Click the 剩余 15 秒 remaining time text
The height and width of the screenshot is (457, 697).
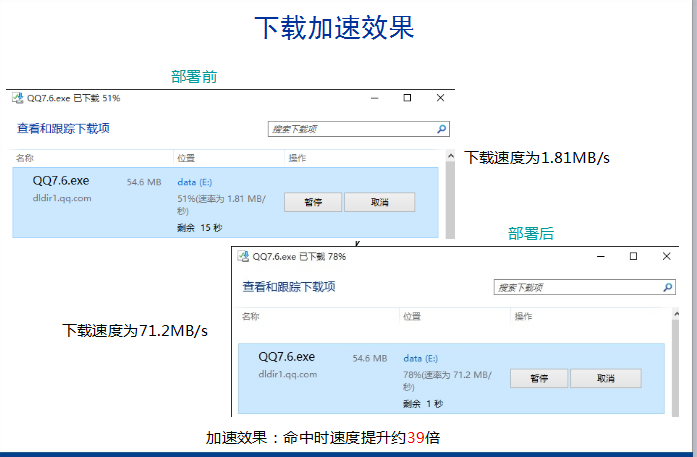click(200, 228)
